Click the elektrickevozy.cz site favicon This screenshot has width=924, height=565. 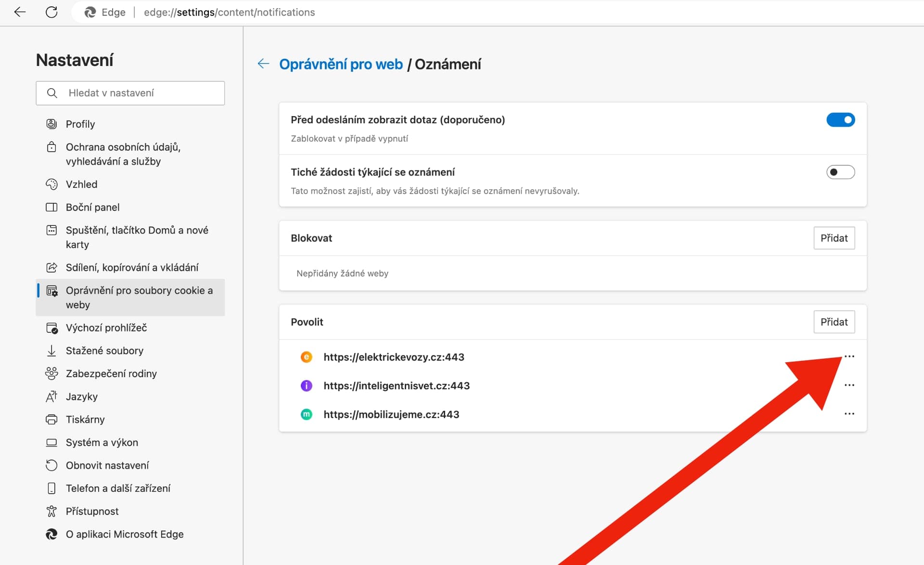tap(307, 357)
